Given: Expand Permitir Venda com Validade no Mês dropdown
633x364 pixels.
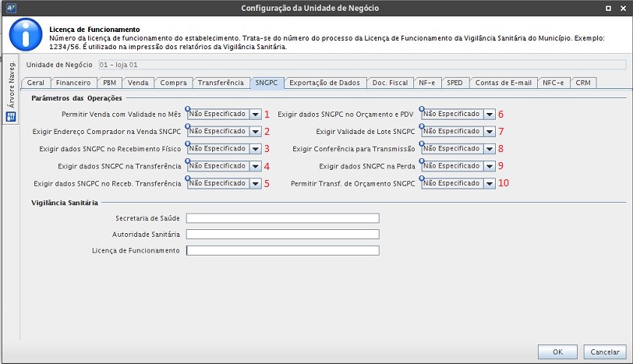Looking at the screenshot, I should (x=255, y=114).
